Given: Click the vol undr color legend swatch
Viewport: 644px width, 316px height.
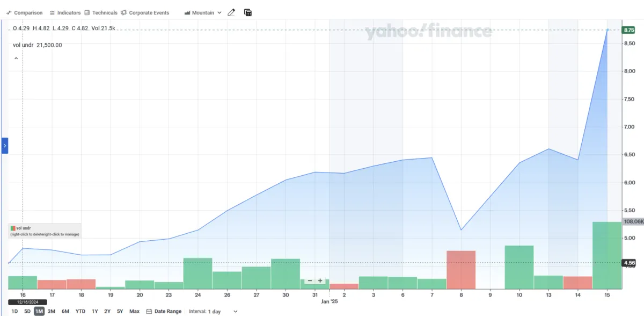Looking at the screenshot, I should point(13,228).
